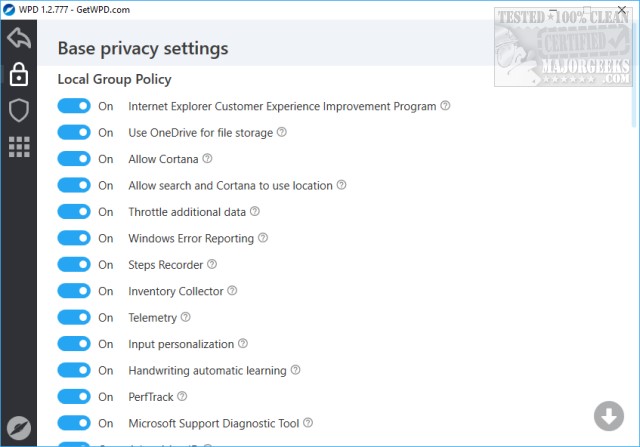Image resolution: width=640 pixels, height=447 pixels.
Task: Toggle Handwriting automatic learning
Action: 74,371
